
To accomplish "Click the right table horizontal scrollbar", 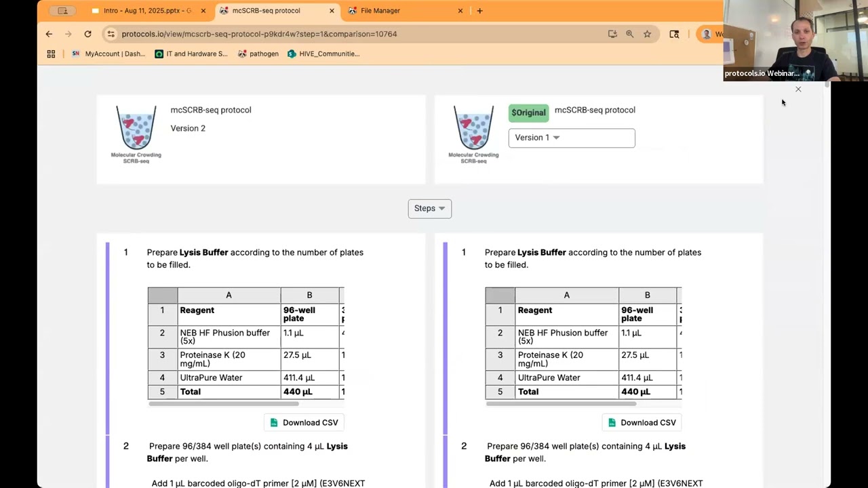I will tap(561, 404).
